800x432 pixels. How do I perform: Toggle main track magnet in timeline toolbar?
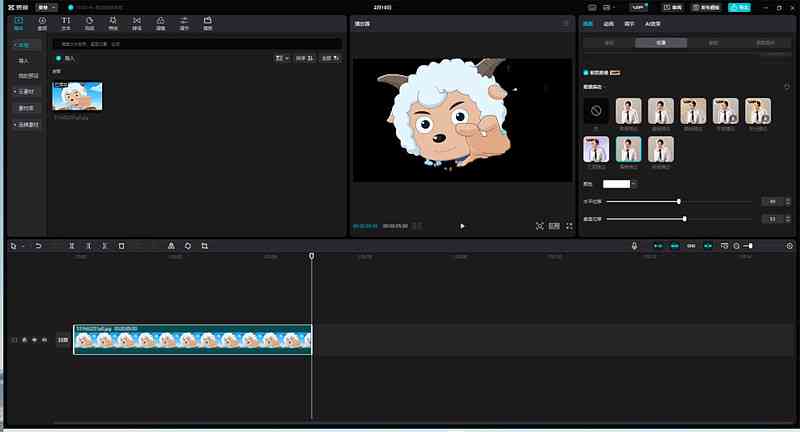(x=658, y=246)
